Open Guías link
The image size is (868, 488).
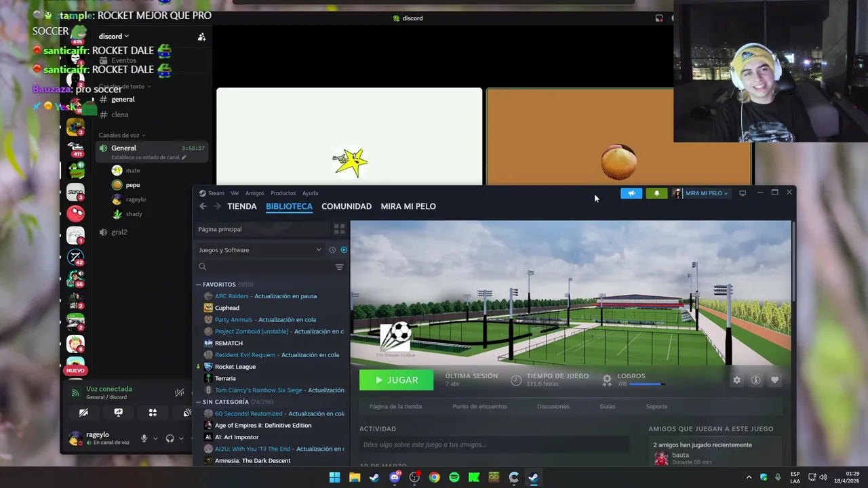point(608,407)
